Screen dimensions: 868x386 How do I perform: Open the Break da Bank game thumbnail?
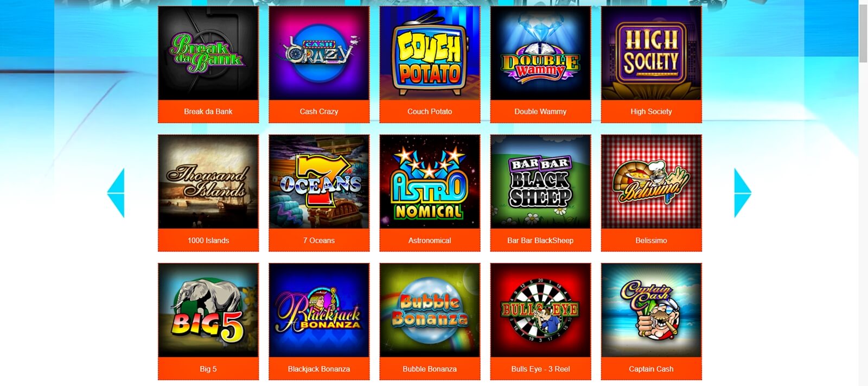point(208,53)
